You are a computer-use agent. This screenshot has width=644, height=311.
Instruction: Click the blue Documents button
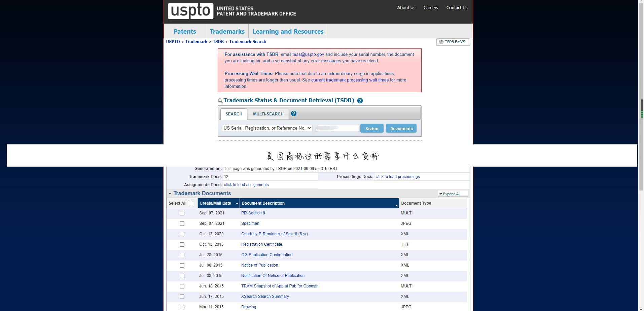401,128
